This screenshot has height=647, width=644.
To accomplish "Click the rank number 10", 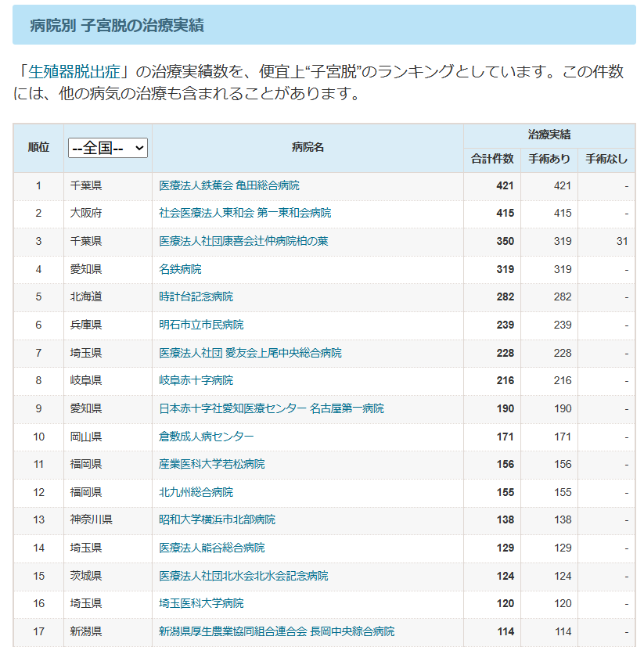I will [39, 437].
